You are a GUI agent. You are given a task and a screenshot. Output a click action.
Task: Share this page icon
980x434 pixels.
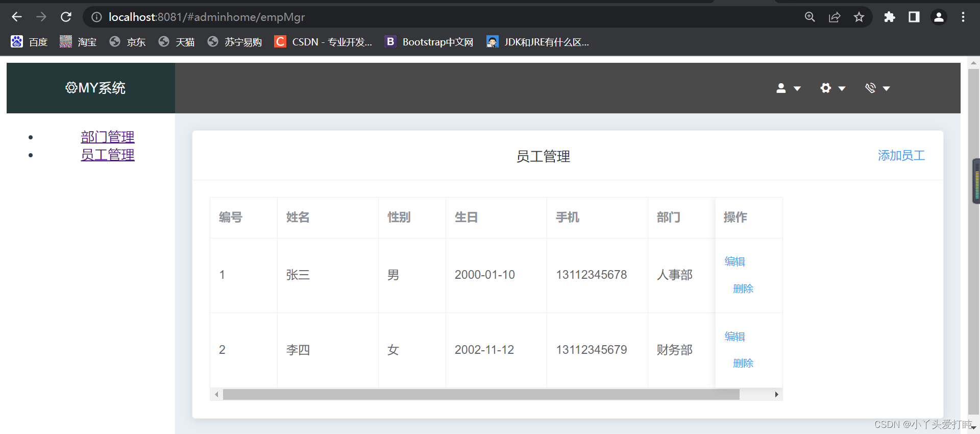[835, 17]
